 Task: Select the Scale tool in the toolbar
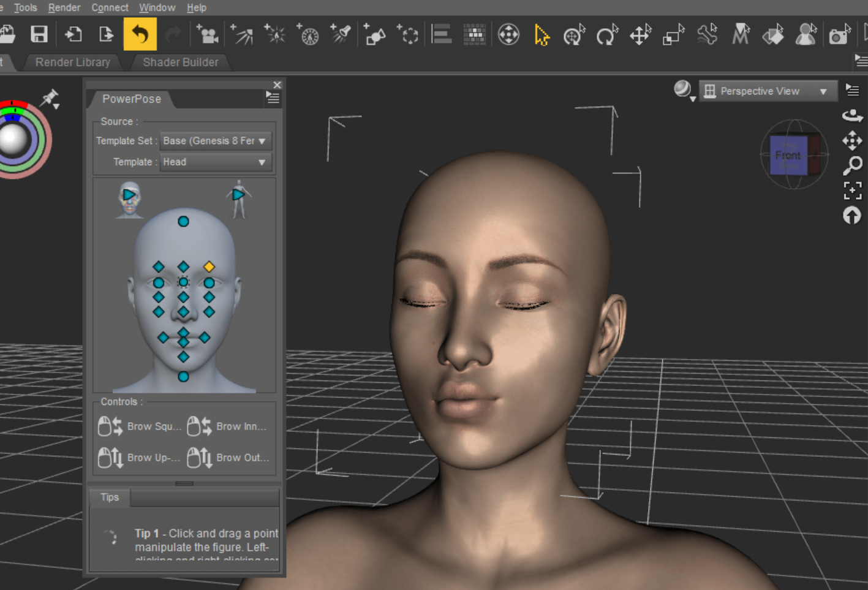673,36
